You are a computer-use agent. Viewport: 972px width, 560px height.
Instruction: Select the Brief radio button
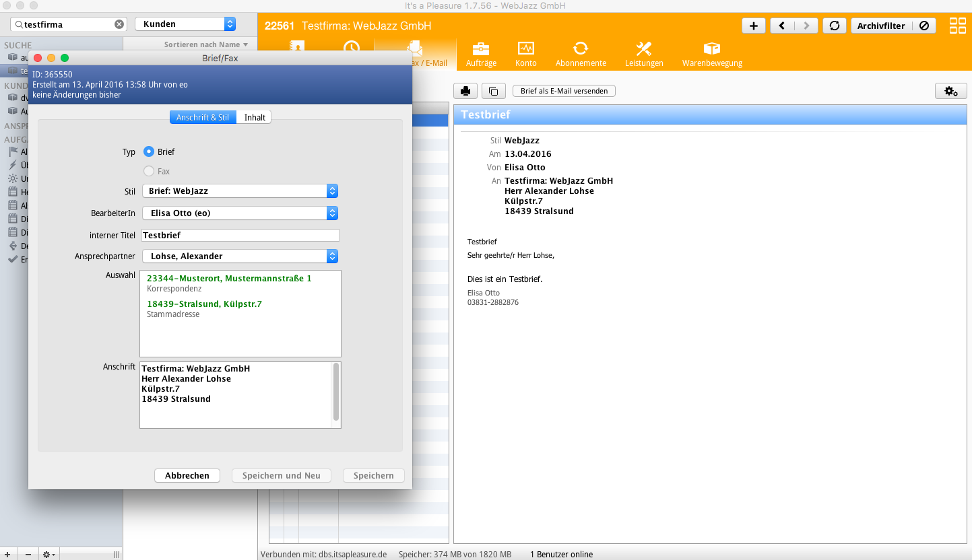click(x=149, y=152)
